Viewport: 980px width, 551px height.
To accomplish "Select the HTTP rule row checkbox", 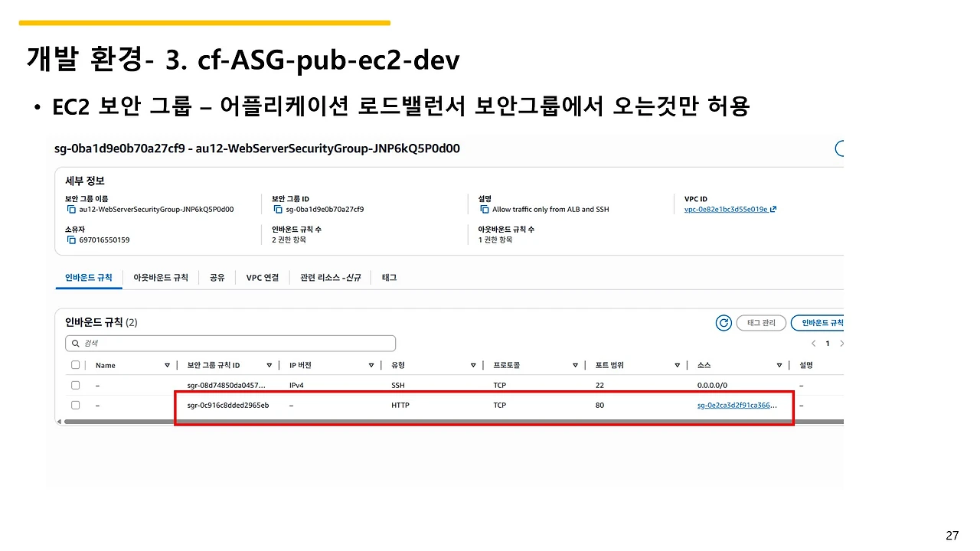I will coord(75,405).
